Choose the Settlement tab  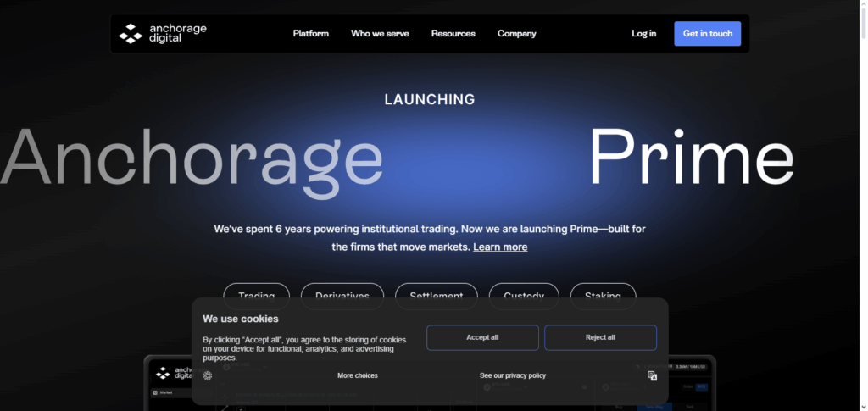(436, 292)
